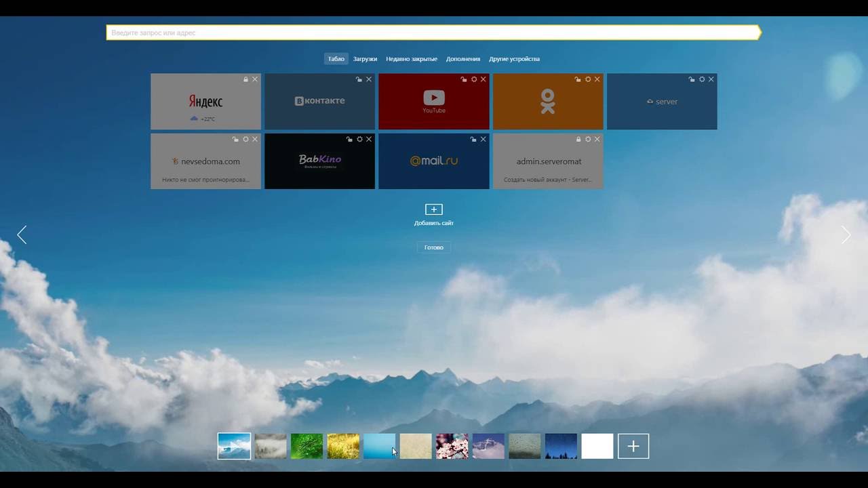
Task: Go to previous background with left arrow
Action: click(x=22, y=235)
